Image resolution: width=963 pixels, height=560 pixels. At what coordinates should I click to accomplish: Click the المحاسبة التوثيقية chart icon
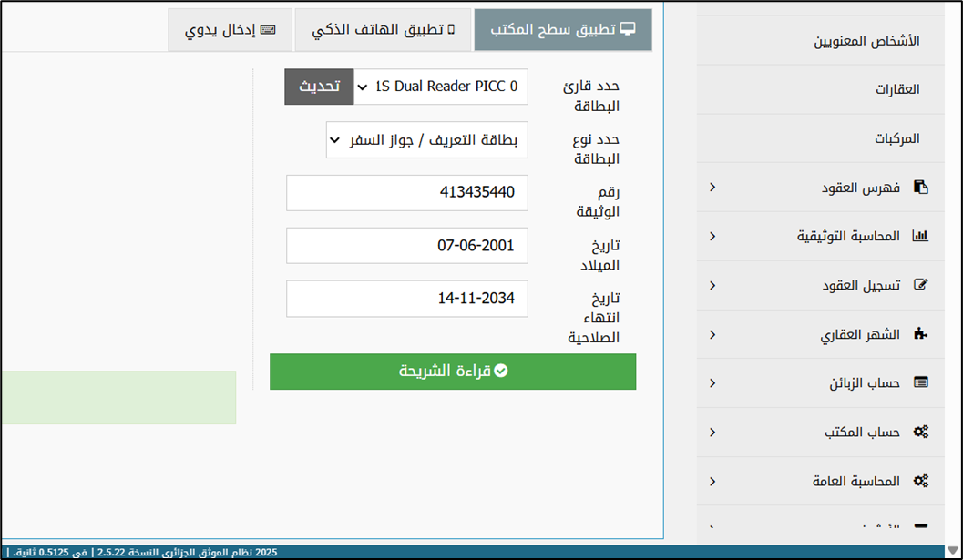(920, 237)
